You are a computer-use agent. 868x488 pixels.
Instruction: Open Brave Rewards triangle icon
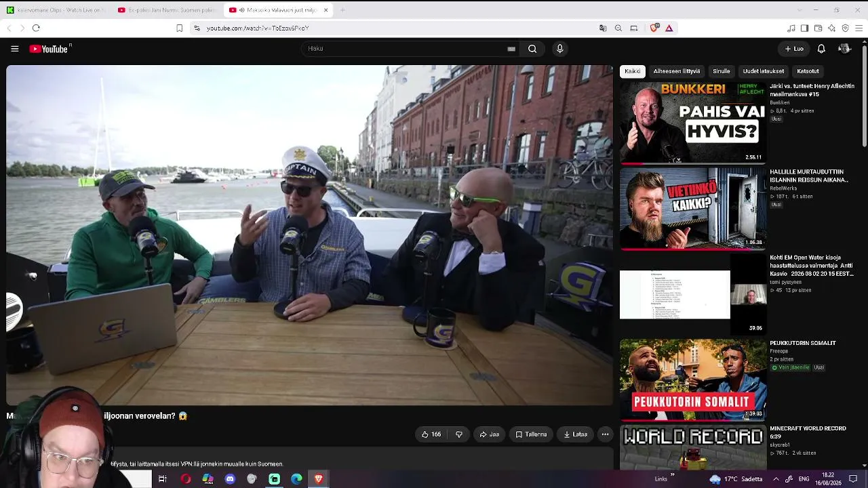(x=669, y=28)
